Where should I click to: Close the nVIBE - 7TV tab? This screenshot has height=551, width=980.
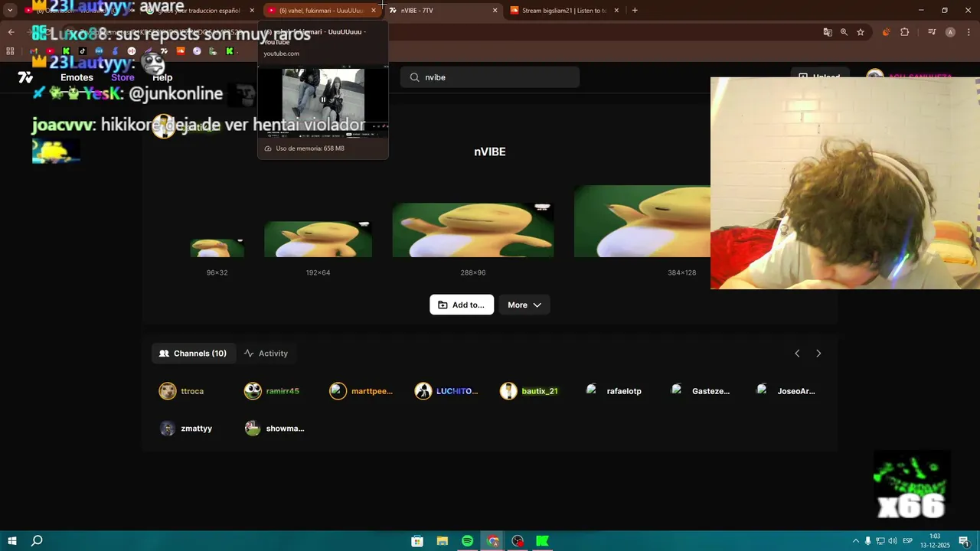[x=495, y=11]
